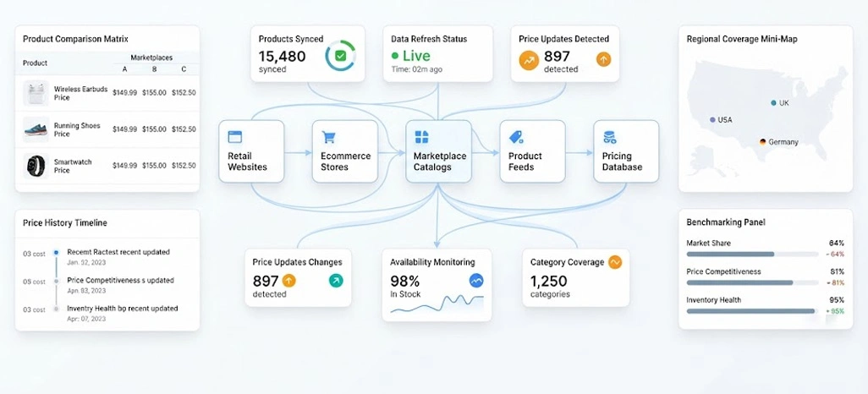
Task: Click Smartwatch $152.50 price cell
Action: coord(184,166)
